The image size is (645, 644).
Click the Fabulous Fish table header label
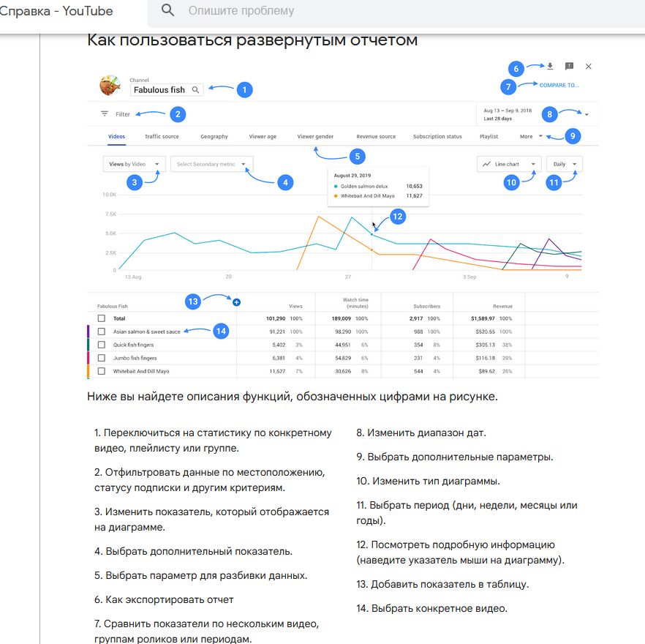[113, 307]
